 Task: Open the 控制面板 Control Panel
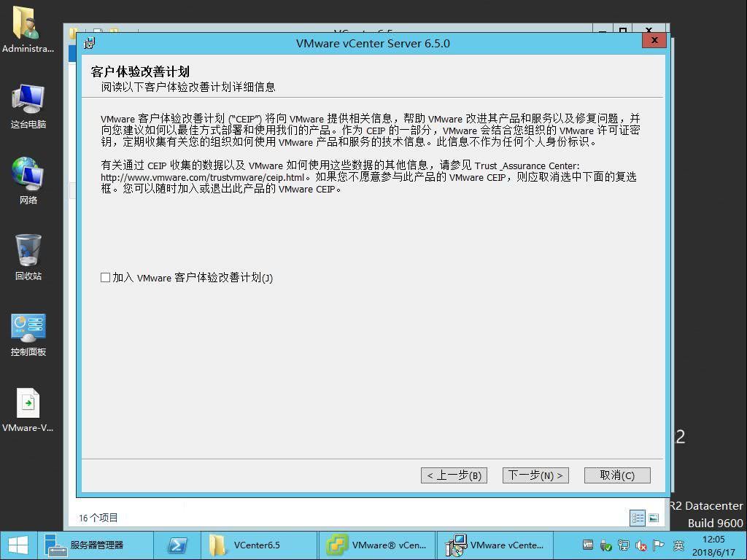(28, 330)
